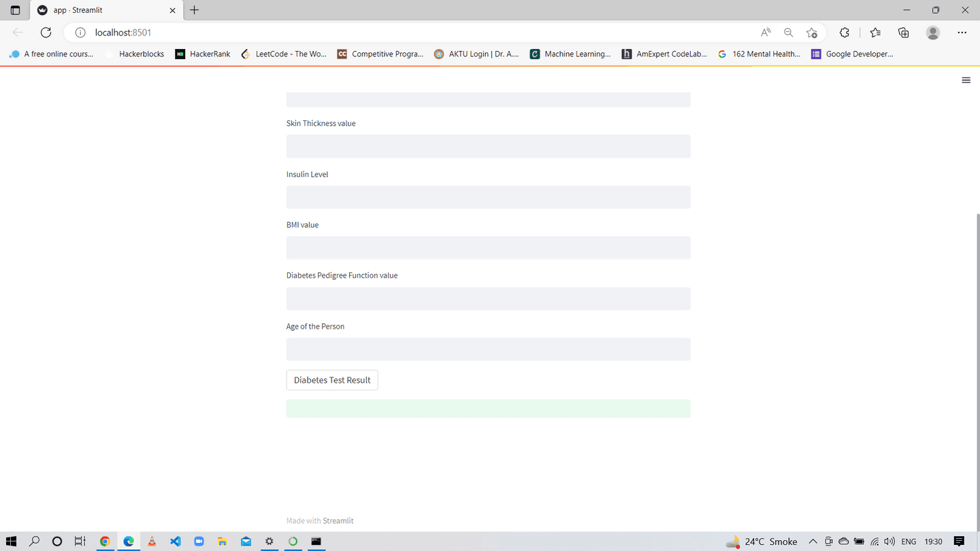Open the Streamlit hamburger menu
The height and width of the screenshot is (551, 980).
coord(966,80)
